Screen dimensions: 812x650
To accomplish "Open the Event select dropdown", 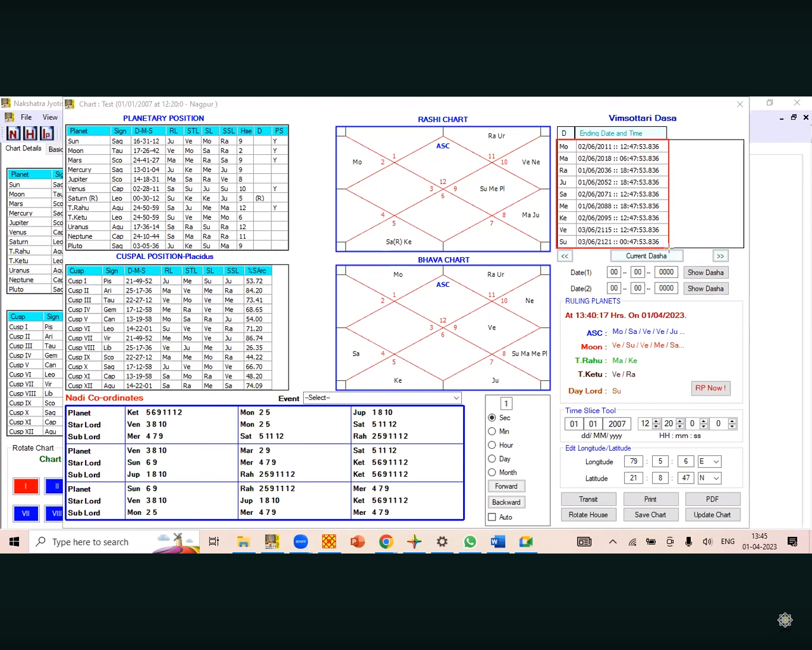I will (x=383, y=398).
